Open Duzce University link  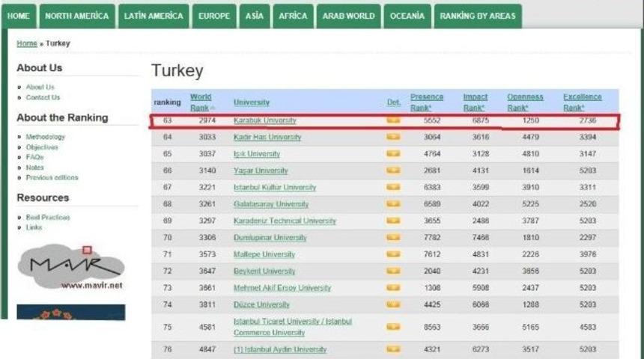(261, 305)
